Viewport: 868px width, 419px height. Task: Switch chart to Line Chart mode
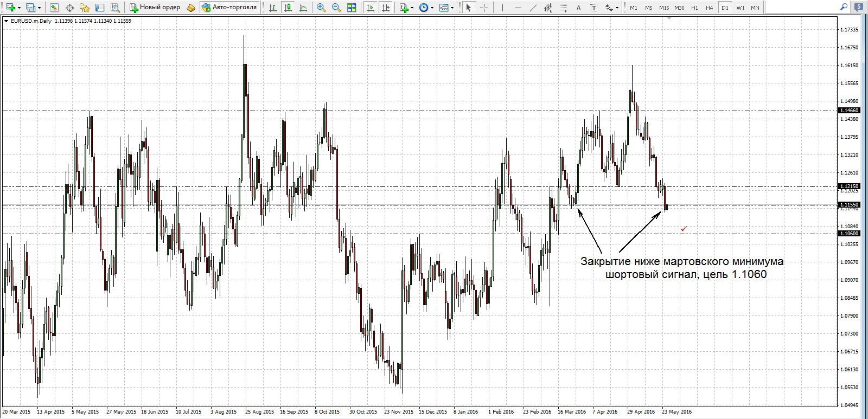[x=303, y=8]
